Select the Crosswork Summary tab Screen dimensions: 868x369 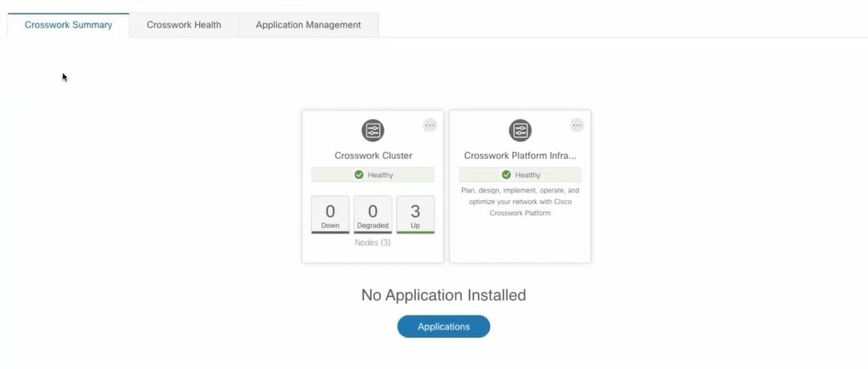(x=69, y=25)
